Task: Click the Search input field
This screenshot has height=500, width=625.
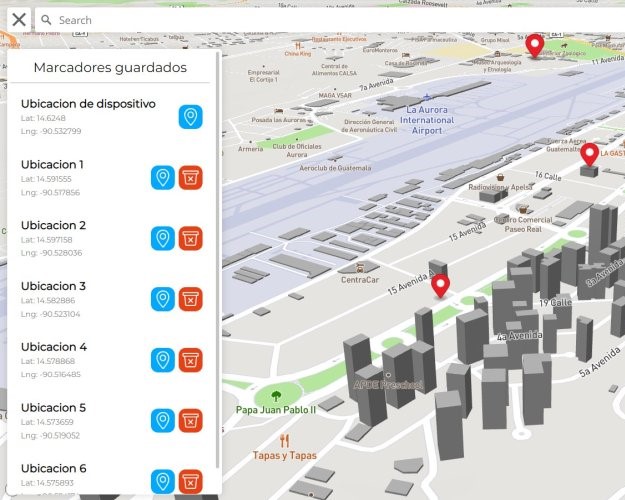Action: (x=330, y=20)
